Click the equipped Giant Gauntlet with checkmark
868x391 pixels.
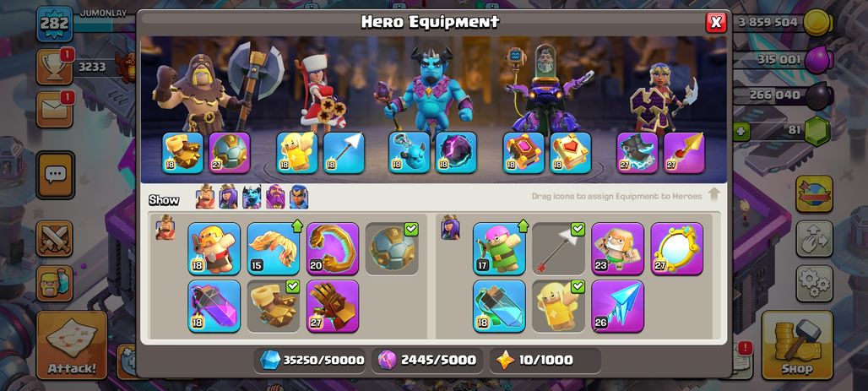pyautogui.click(x=273, y=306)
